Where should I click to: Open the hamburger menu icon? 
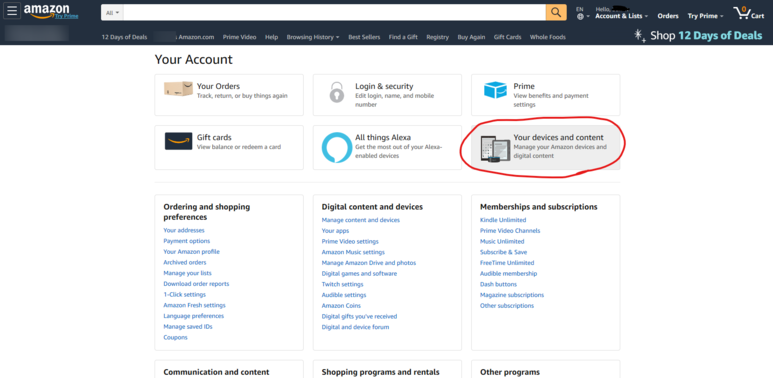pyautogui.click(x=12, y=10)
